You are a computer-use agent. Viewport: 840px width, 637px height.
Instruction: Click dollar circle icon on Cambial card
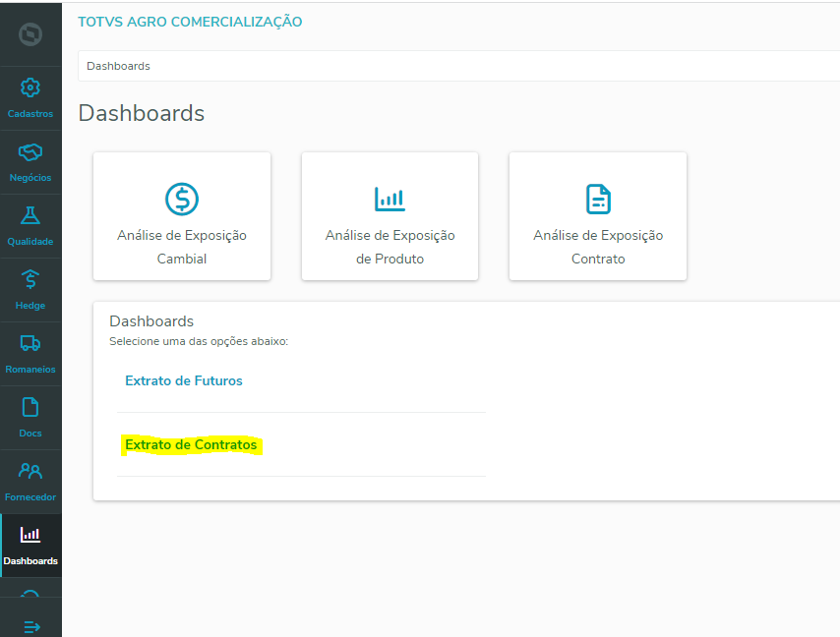tap(182, 200)
